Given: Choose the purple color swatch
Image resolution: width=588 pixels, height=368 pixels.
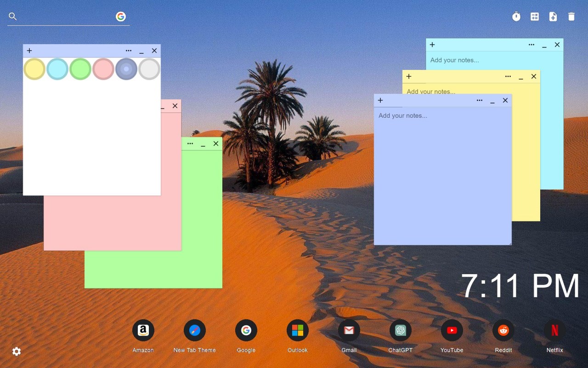Looking at the screenshot, I should coord(126,69).
